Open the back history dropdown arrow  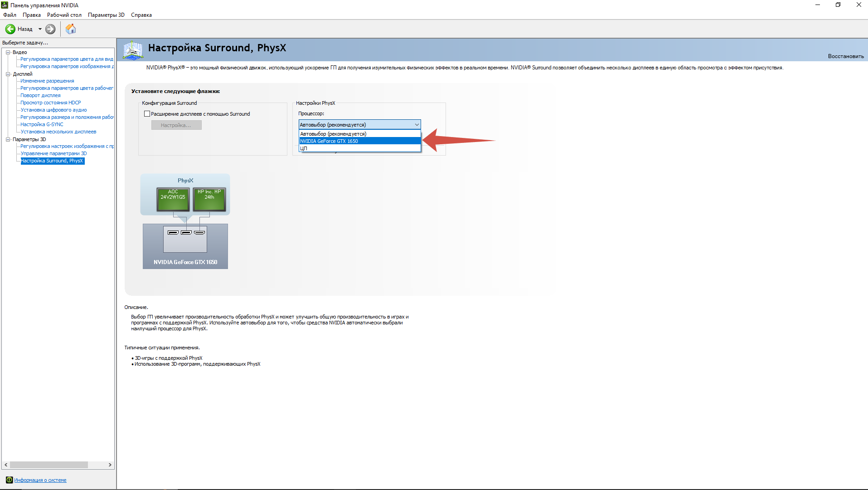click(x=40, y=29)
